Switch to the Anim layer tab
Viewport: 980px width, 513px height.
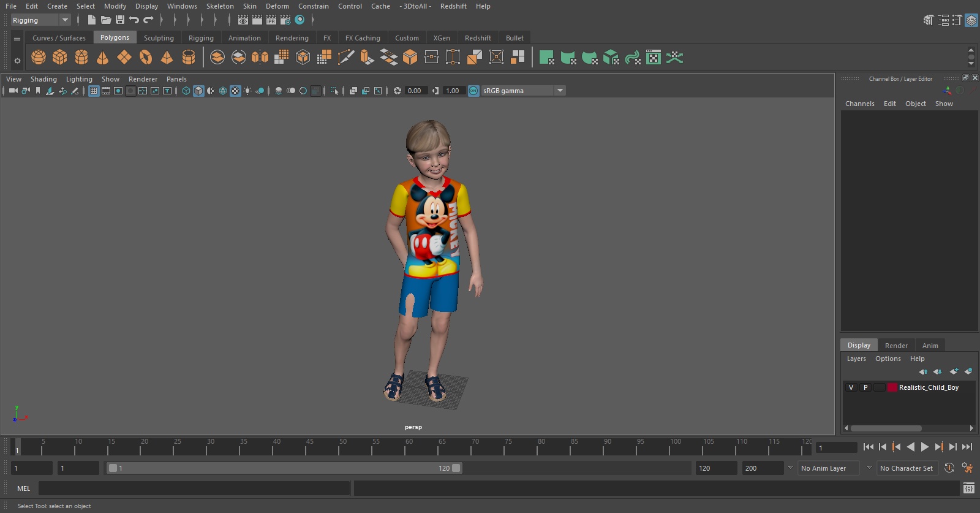tap(930, 346)
